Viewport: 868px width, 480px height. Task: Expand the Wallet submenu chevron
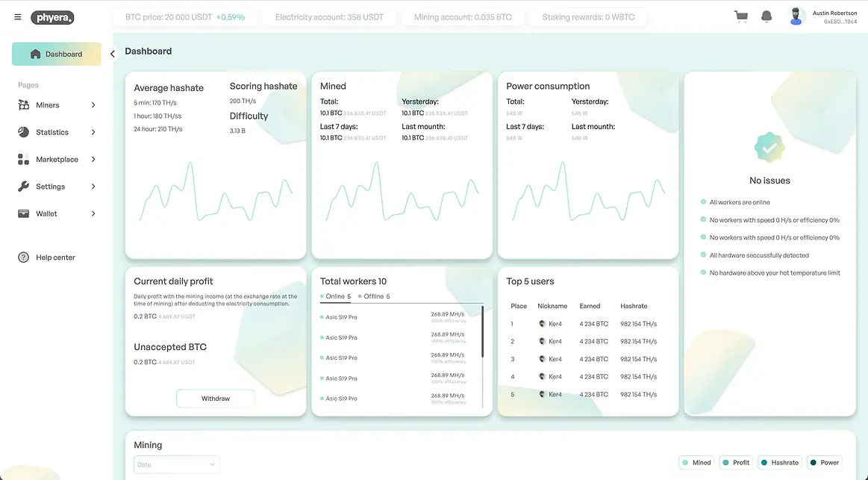93,213
